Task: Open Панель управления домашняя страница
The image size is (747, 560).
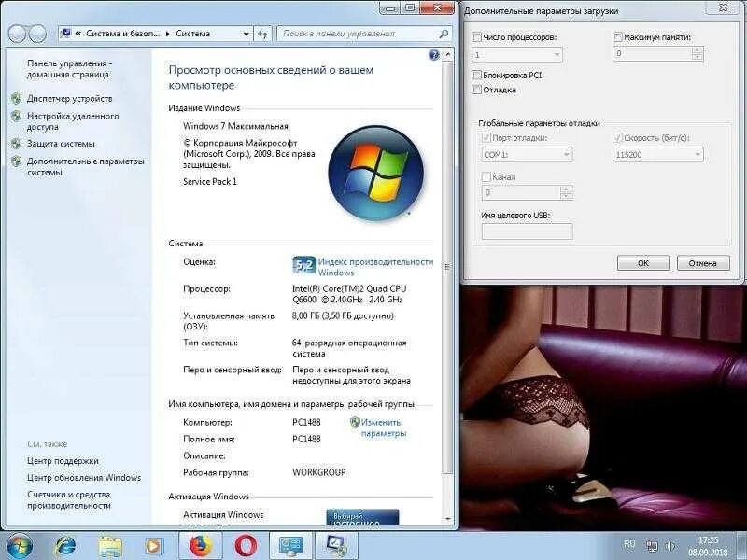Action: tap(69, 69)
